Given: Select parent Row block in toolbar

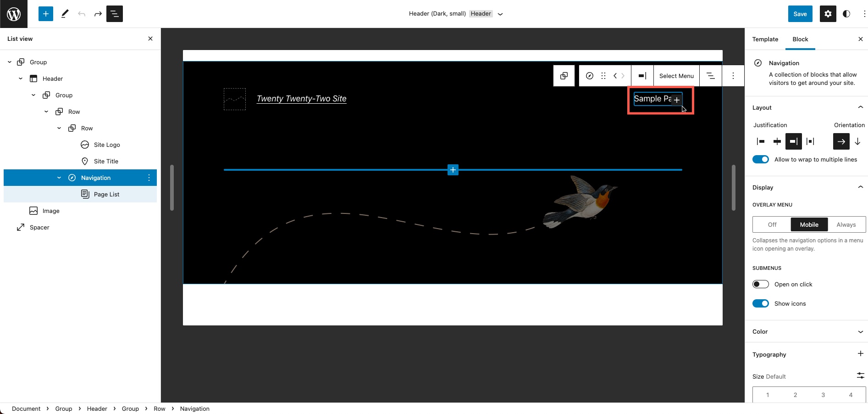Looking at the screenshot, I should point(564,76).
